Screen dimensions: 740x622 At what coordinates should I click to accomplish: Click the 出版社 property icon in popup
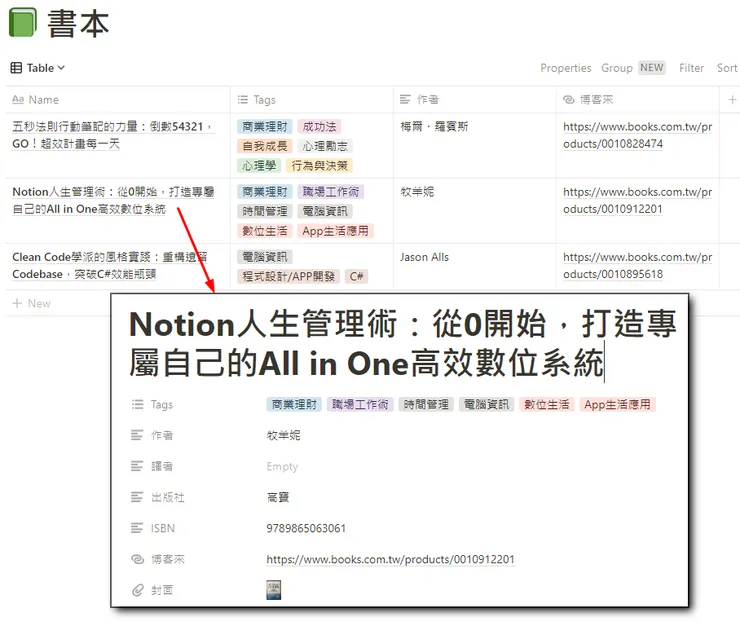(x=137, y=496)
